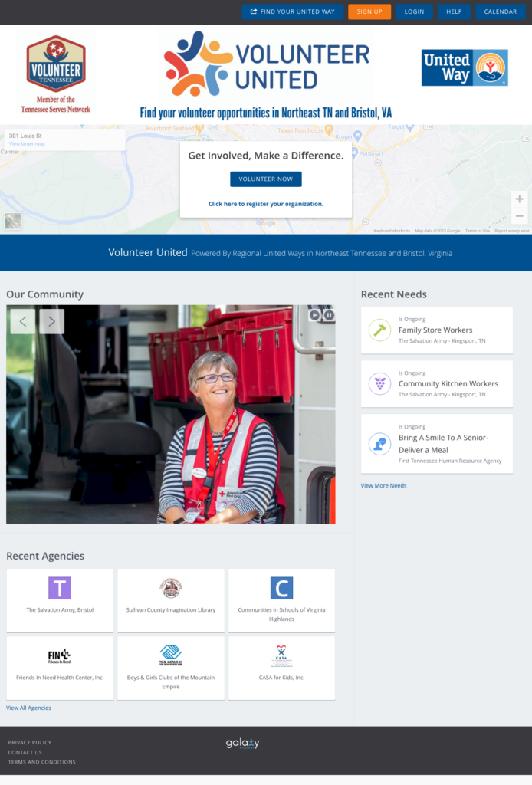Open Communities In Schools of Virginia Highlands name
The image size is (532, 785).
[282, 614]
